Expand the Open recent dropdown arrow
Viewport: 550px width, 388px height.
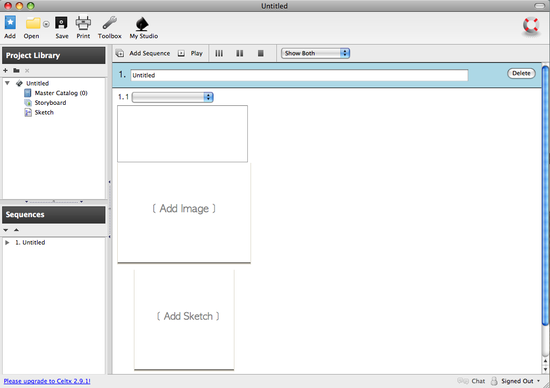click(x=46, y=24)
